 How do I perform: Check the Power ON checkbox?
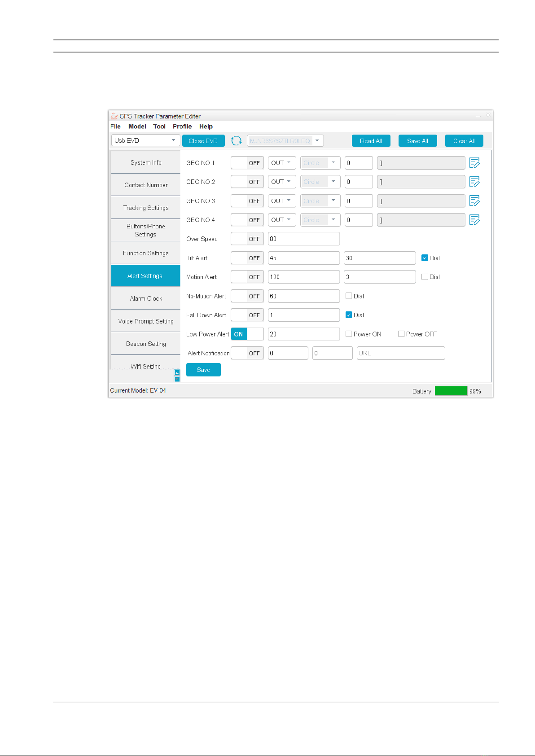point(349,334)
